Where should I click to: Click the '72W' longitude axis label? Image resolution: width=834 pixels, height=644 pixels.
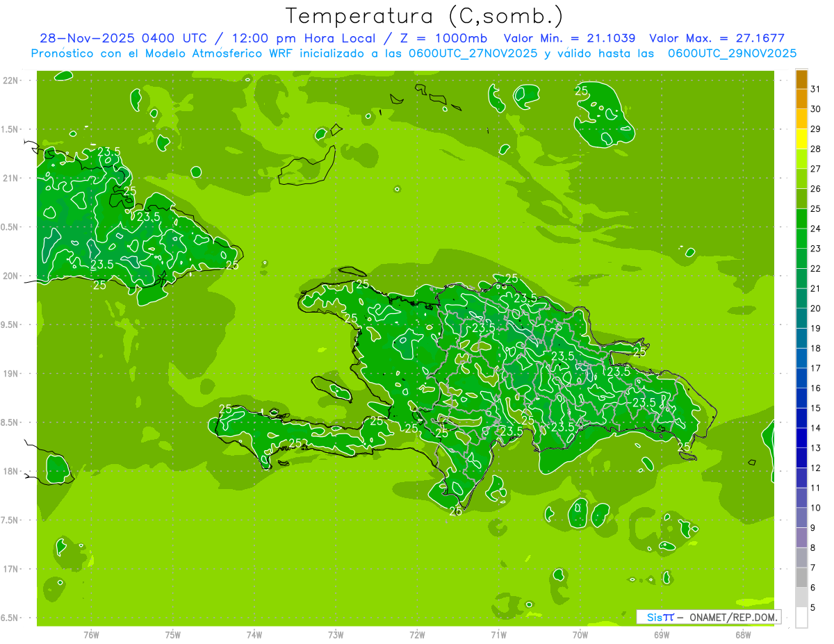(x=417, y=635)
